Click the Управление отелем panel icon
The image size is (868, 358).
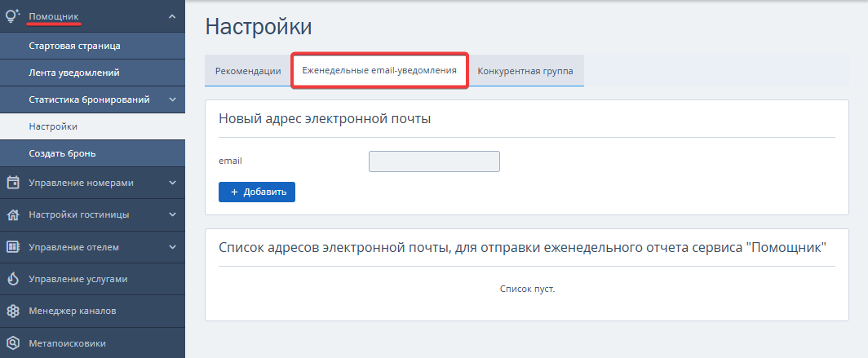click(x=13, y=247)
